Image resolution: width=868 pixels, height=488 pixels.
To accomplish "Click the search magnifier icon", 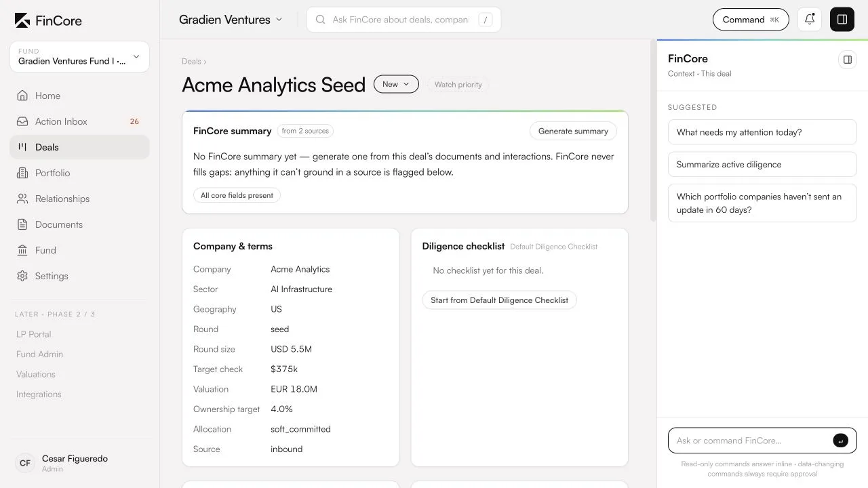I will click(x=320, y=20).
